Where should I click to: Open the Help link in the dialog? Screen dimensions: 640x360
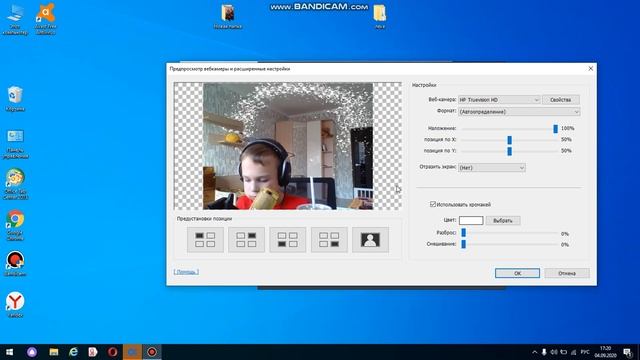pyautogui.click(x=186, y=272)
